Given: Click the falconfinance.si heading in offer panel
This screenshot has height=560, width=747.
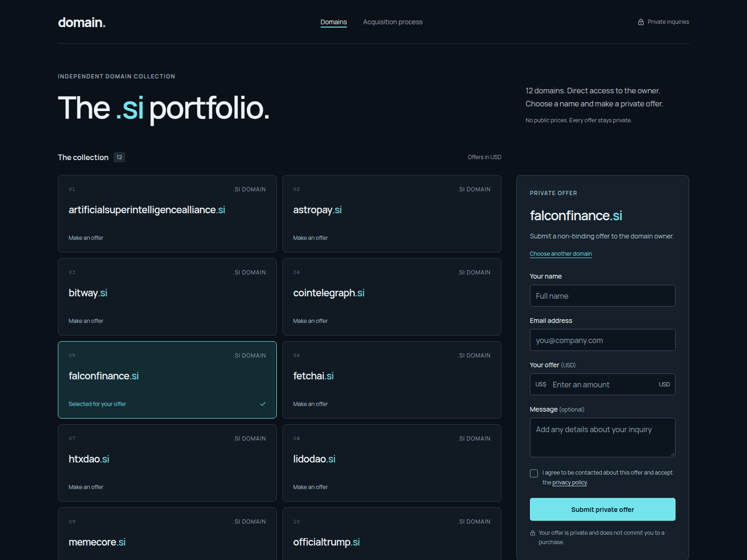Looking at the screenshot, I should tap(576, 216).
